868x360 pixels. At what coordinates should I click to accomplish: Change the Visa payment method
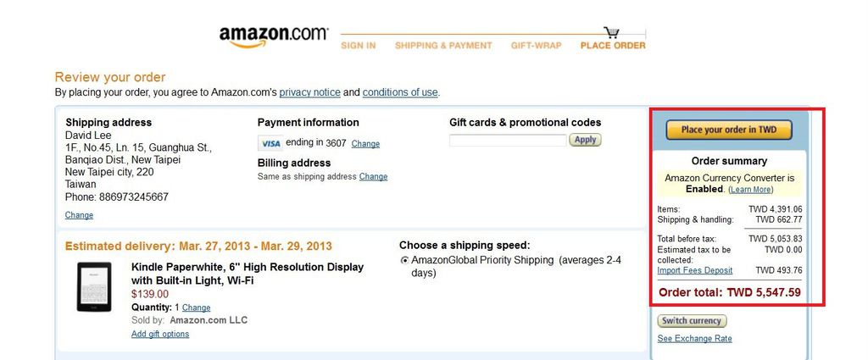pos(365,144)
